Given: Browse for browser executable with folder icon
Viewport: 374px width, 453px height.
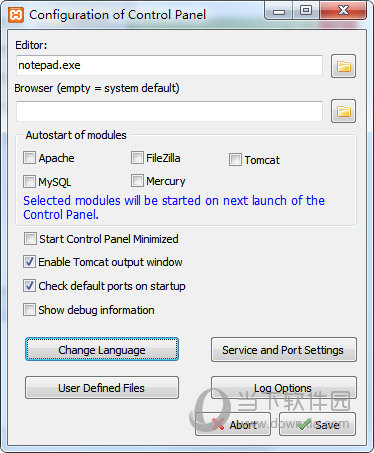Looking at the screenshot, I should [x=343, y=111].
